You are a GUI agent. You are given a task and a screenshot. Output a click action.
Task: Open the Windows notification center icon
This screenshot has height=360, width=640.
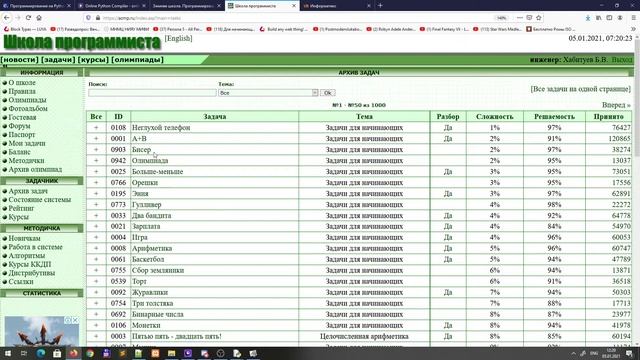(629, 353)
